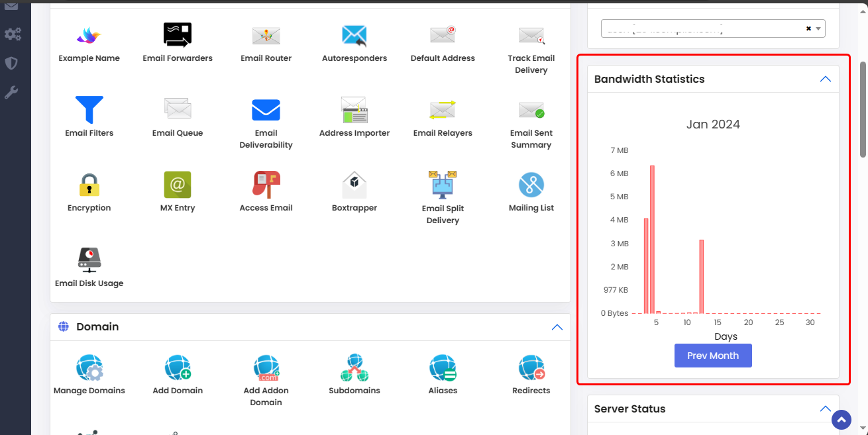Open the user selection dropdown arrow
The image size is (868, 435).
pyautogui.click(x=818, y=28)
